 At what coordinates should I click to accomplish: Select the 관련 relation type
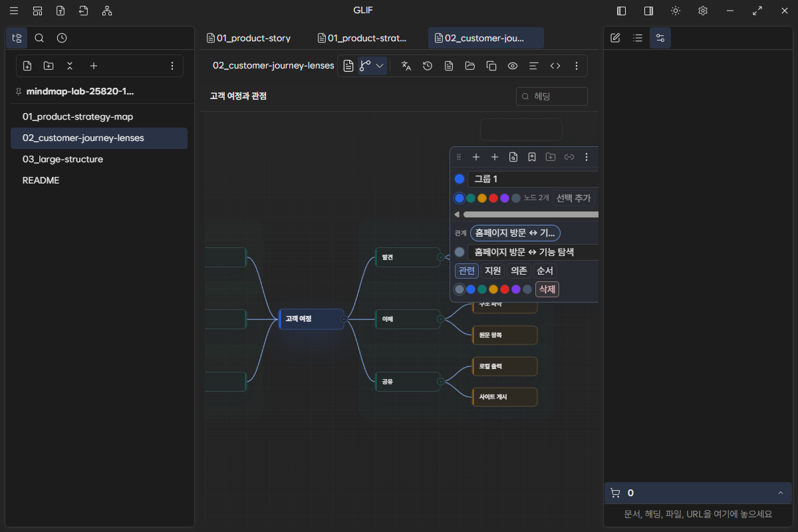467,271
